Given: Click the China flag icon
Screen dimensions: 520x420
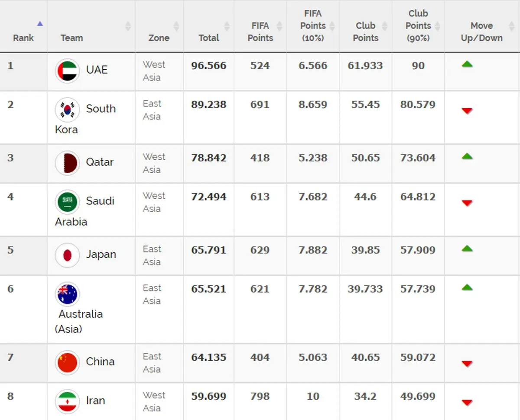Looking at the screenshot, I should point(67,363).
